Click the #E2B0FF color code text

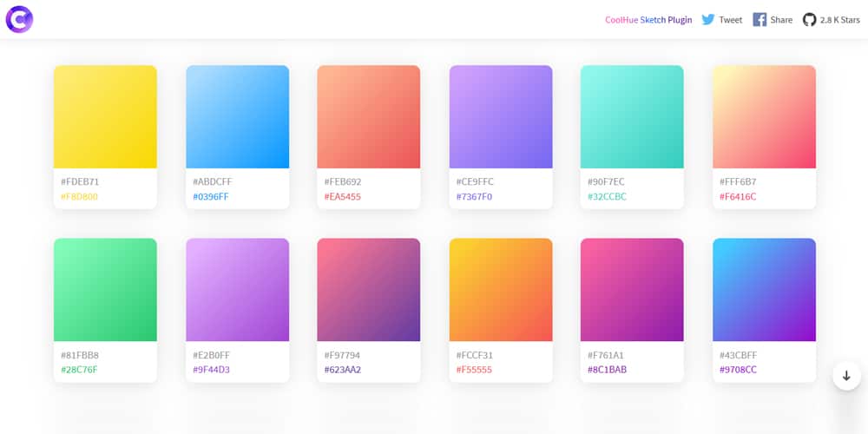tap(211, 355)
